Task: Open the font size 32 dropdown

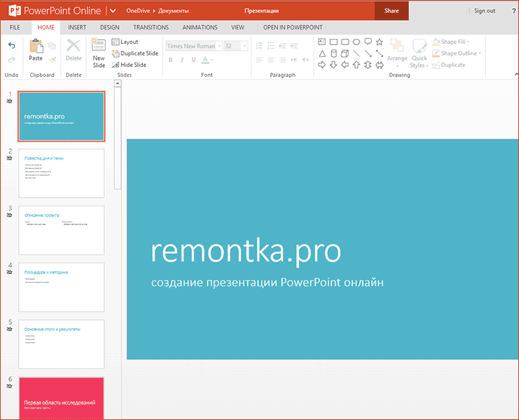Action: point(244,46)
